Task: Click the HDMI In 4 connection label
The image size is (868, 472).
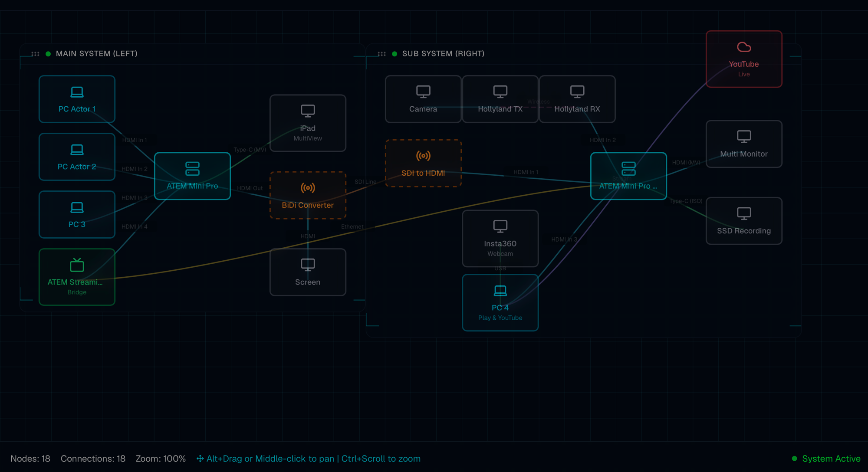Action: (x=135, y=226)
